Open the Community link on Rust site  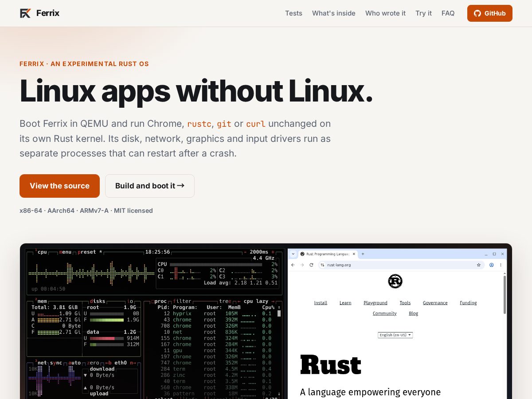(385, 313)
